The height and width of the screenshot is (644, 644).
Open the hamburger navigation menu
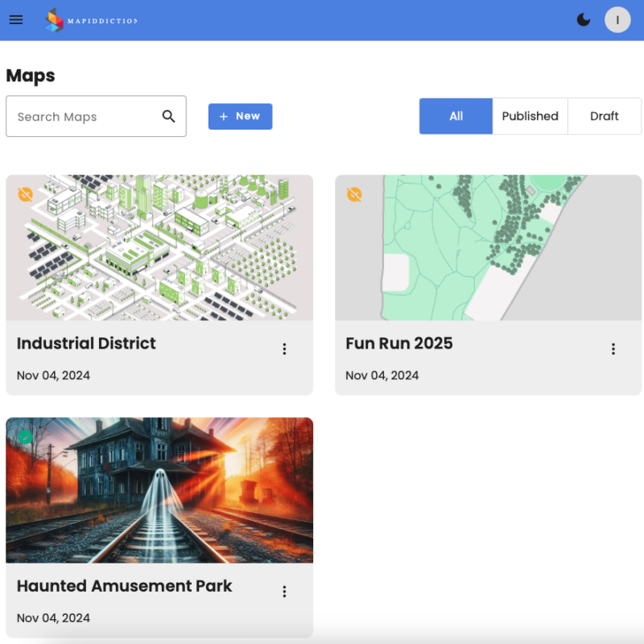point(16,20)
